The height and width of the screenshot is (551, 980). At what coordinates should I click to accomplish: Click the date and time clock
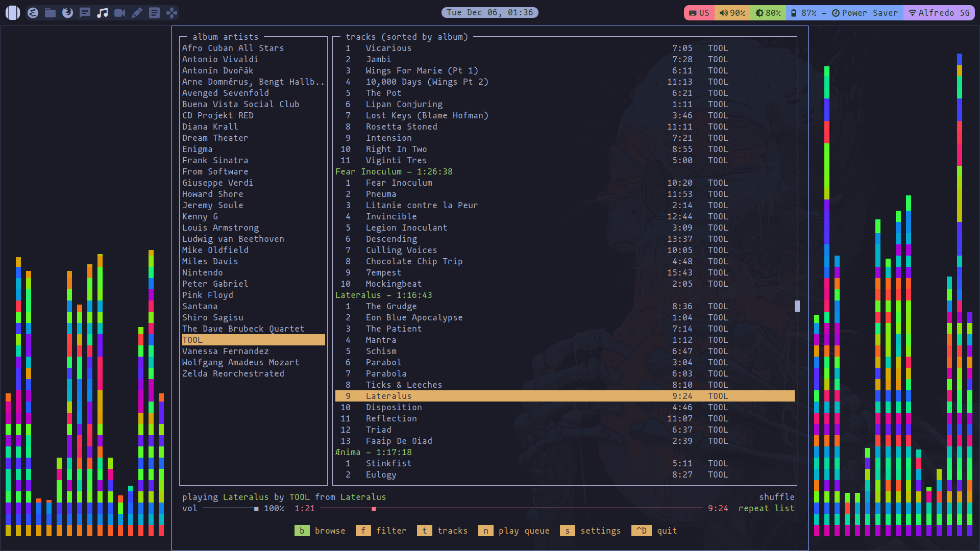[x=489, y=12]
